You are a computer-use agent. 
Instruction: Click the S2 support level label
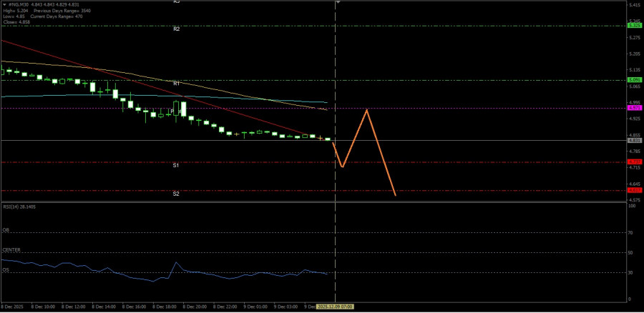pos(176,194)
